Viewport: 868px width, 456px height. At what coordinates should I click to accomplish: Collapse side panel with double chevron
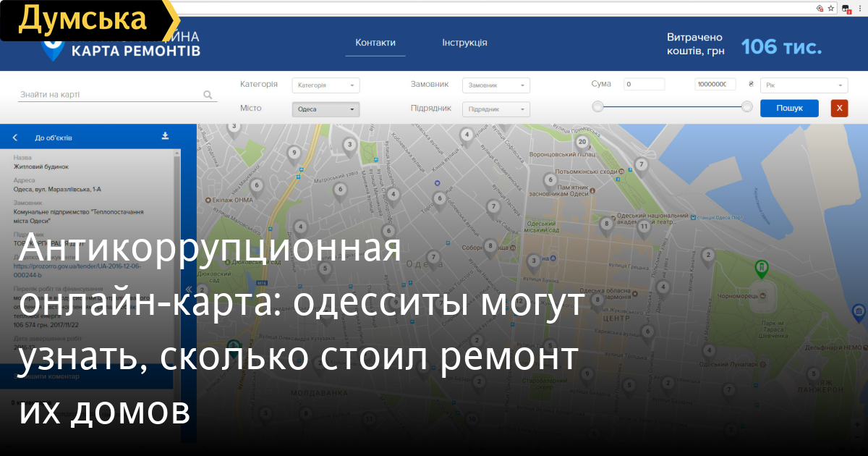point(189,289)
